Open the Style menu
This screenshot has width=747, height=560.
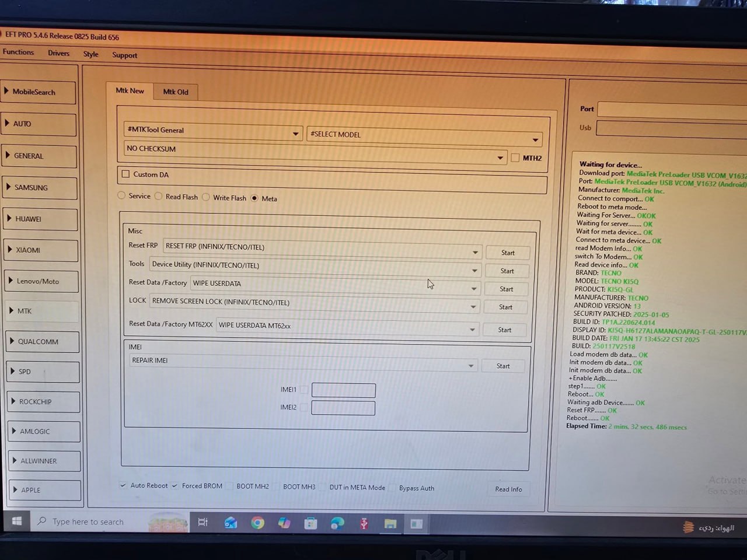coord(90,54)
